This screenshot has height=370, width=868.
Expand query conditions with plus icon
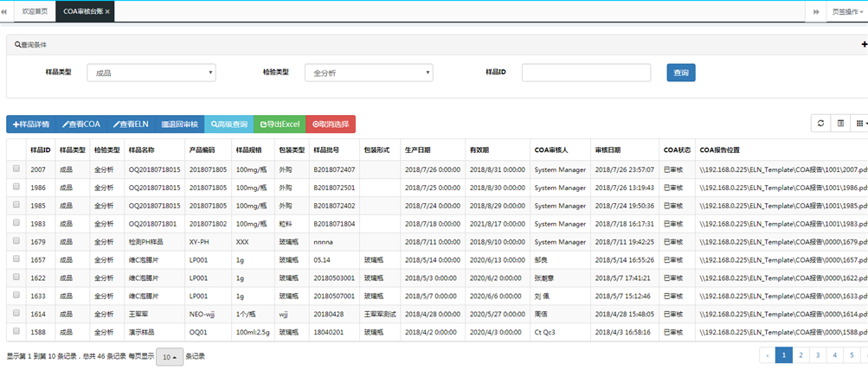point(865,45)
